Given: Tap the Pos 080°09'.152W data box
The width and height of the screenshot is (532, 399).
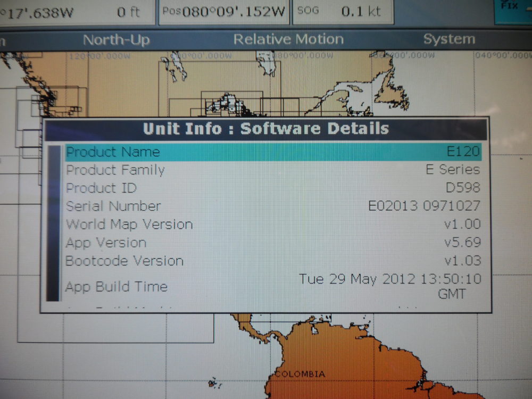Looking at the screenshot, I should click(x=223, y=12).
